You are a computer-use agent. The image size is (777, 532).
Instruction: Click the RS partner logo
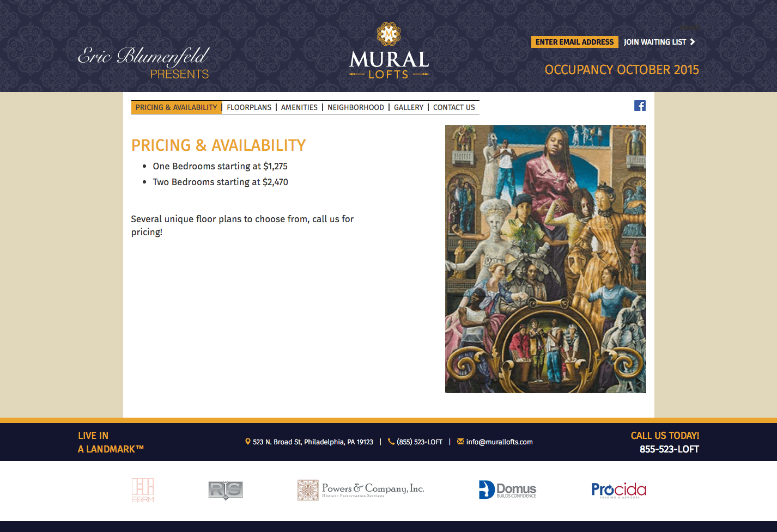click(225, 490)
